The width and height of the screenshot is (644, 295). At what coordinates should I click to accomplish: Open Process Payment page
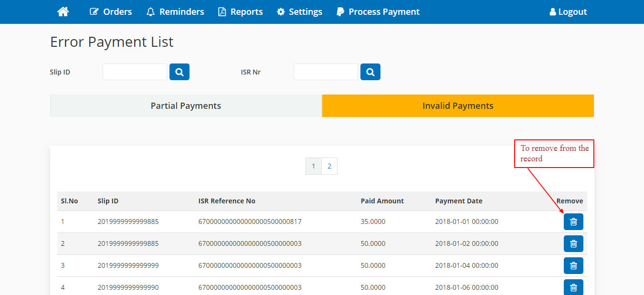point(378,12)
